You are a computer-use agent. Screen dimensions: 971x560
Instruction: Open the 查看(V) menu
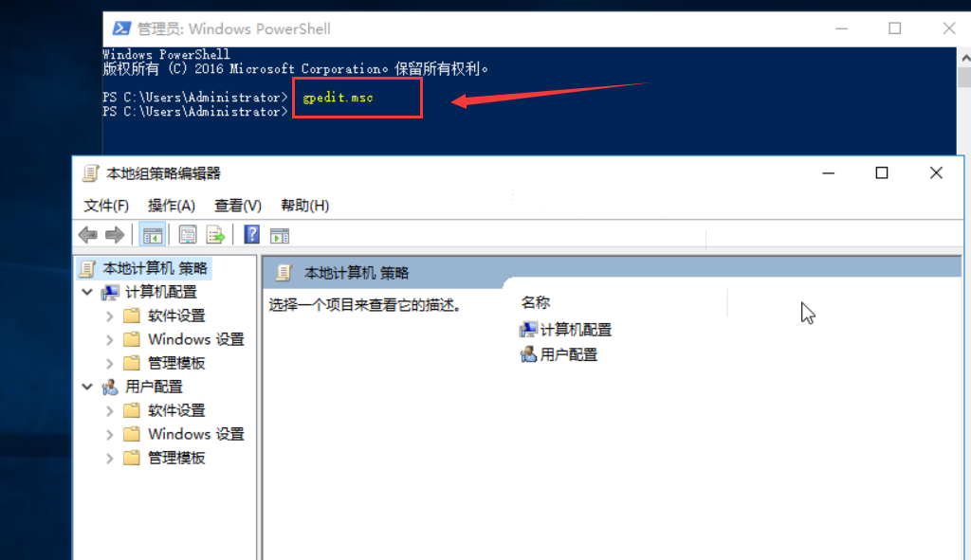coord(238,206)
